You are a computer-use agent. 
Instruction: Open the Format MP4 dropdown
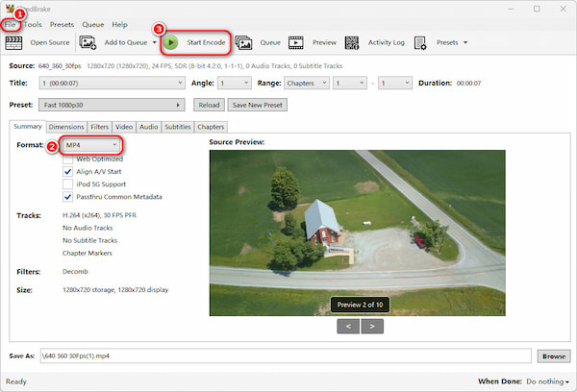[x=90, y=144]
